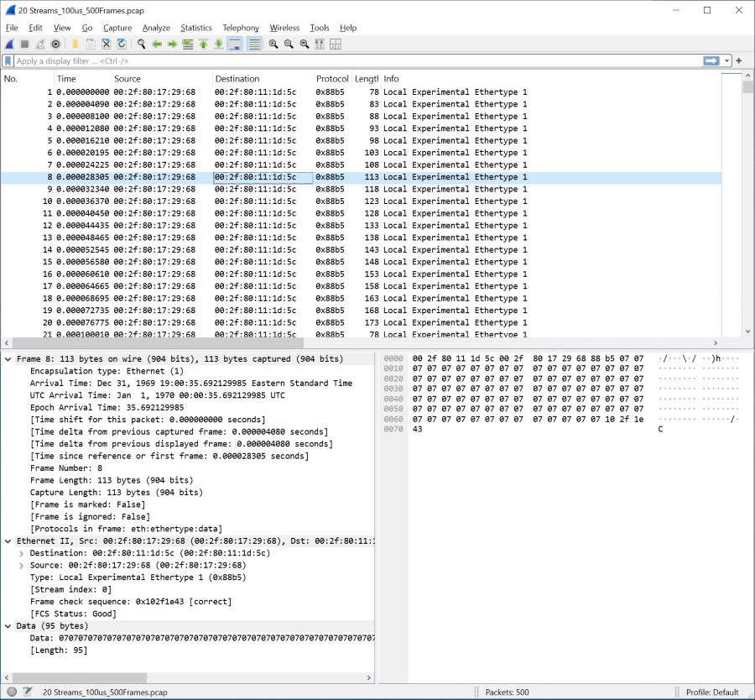Sort packets by the Protocol column header
This screenshot has height=700, width=755.
click(332, 79)
